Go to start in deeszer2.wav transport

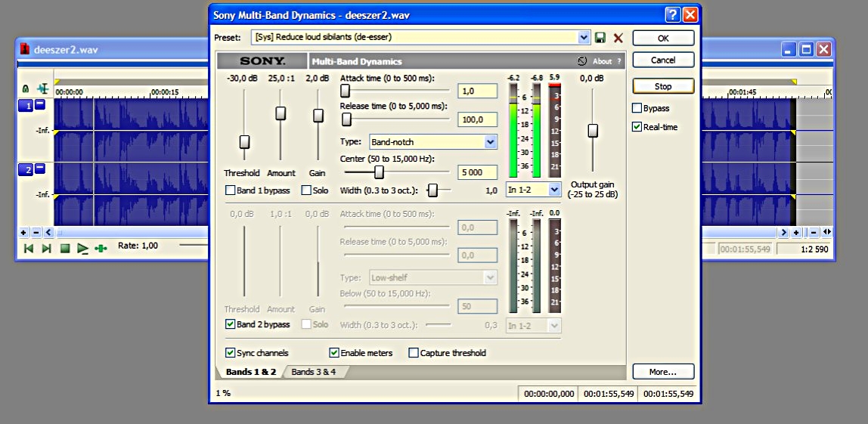point(29,249)
